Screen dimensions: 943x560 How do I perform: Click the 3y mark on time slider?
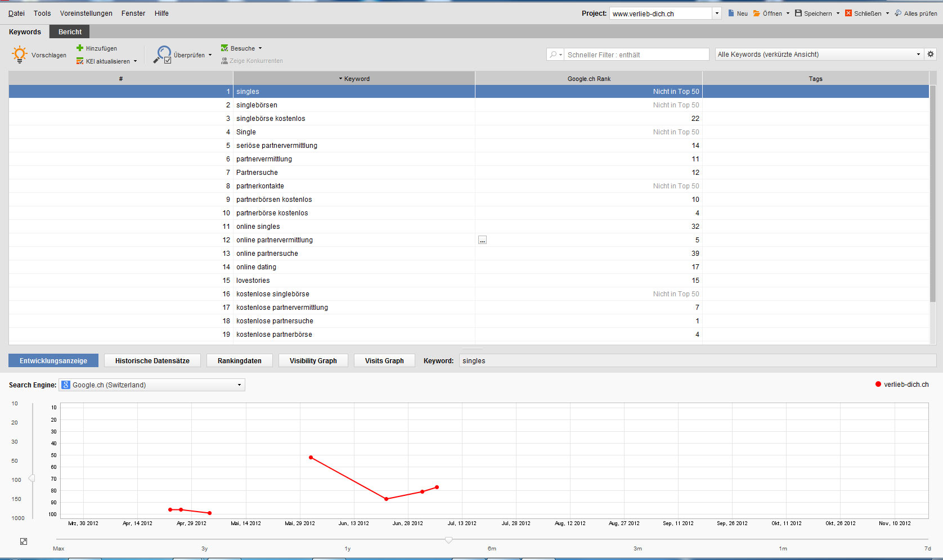click(204, 548)
